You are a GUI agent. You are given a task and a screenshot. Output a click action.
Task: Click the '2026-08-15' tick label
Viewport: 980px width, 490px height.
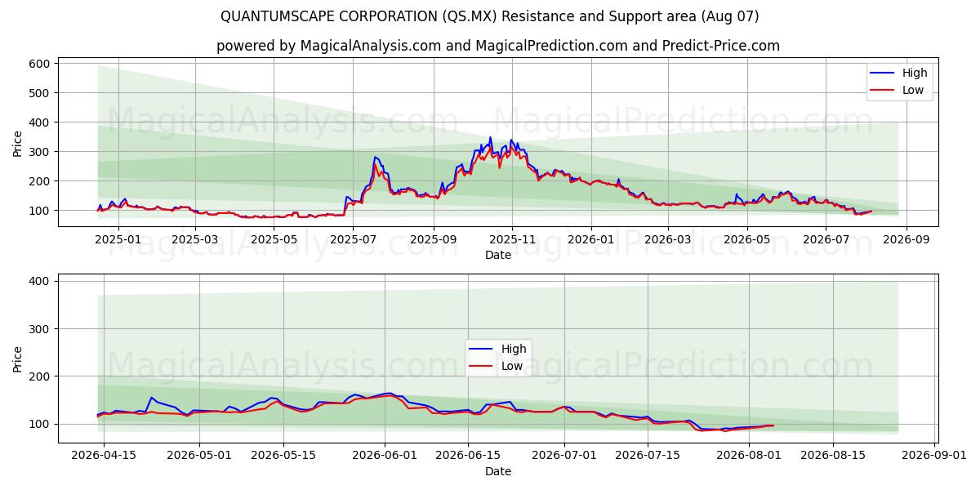(833, 456)
